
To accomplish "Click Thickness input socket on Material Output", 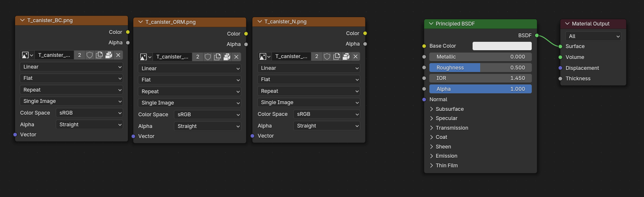I will point(560,78).
